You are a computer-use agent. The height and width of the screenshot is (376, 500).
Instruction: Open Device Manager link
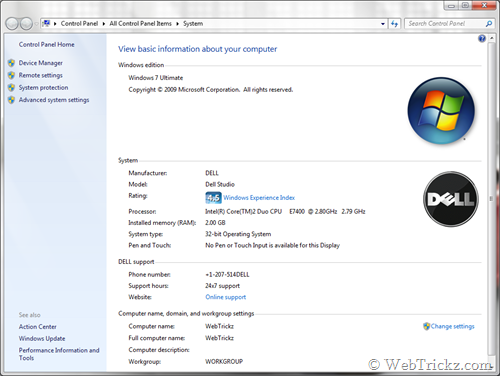point(41,63)
